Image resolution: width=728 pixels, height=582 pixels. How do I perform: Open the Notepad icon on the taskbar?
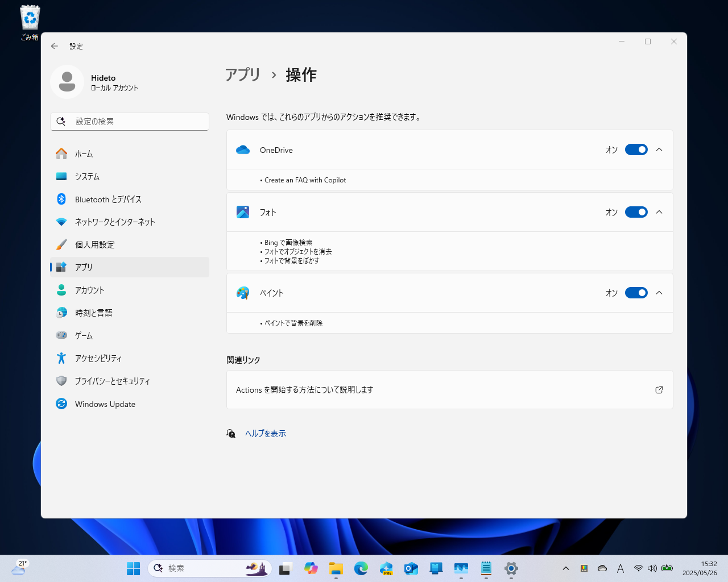point(486,568)
